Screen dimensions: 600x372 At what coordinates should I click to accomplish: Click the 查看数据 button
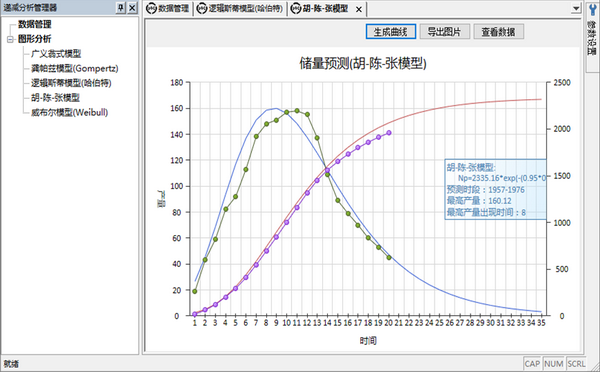coord(498,32)
